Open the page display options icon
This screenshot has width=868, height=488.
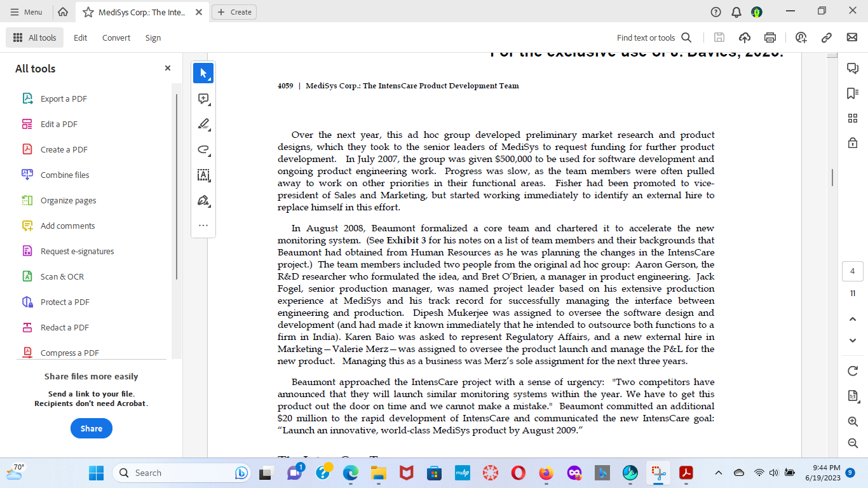(x=852, y=396)
